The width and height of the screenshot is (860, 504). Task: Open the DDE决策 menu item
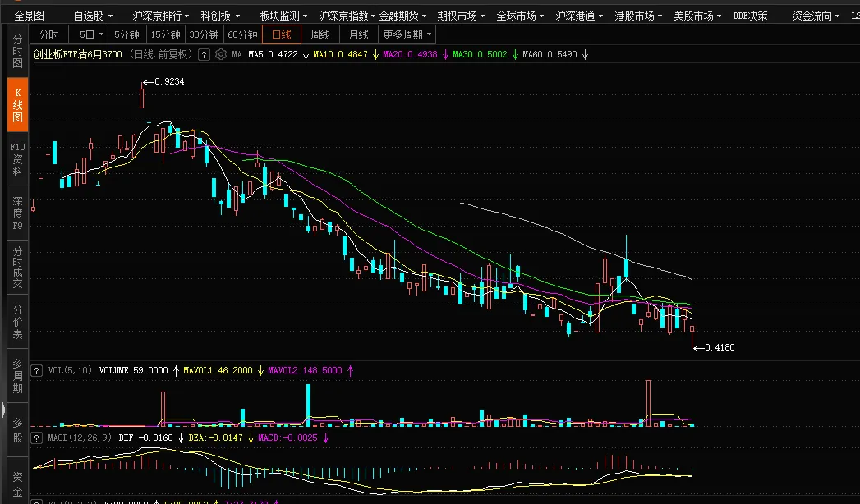pyautogui.click(x=750, y=16)
